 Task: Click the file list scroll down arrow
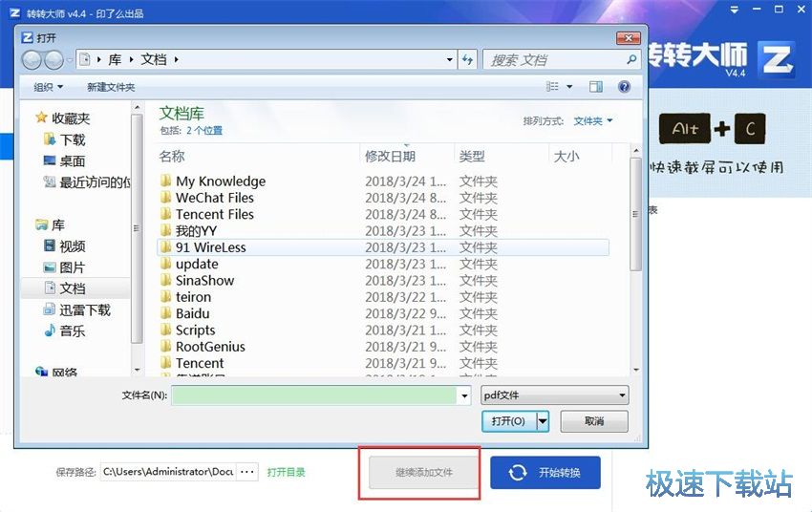[x=636, y=371]
